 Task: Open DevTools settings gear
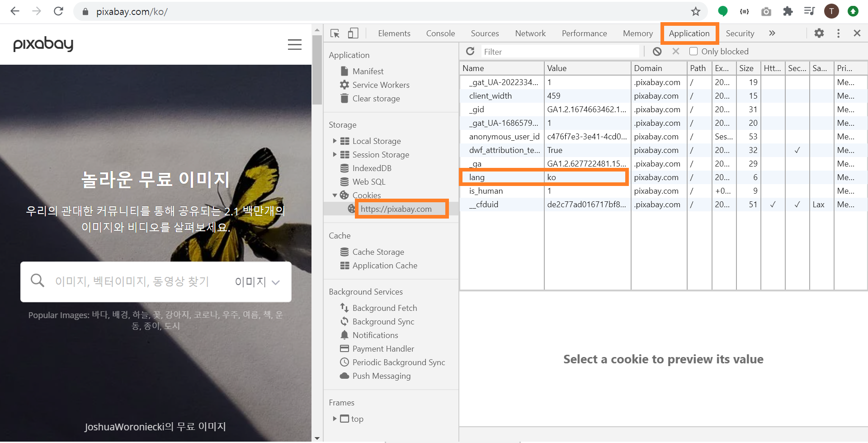tap(819, 33)
